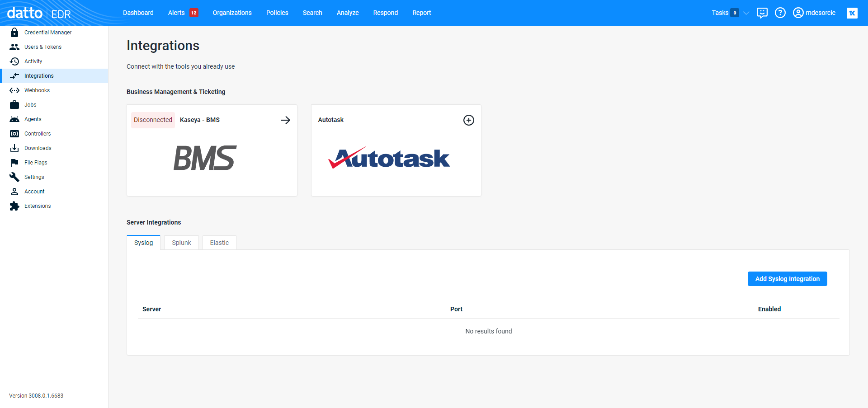This screenshot has width=868, height=408.
Task: Open the Controllers sidebar link
Action: click(x=38, y=134)
